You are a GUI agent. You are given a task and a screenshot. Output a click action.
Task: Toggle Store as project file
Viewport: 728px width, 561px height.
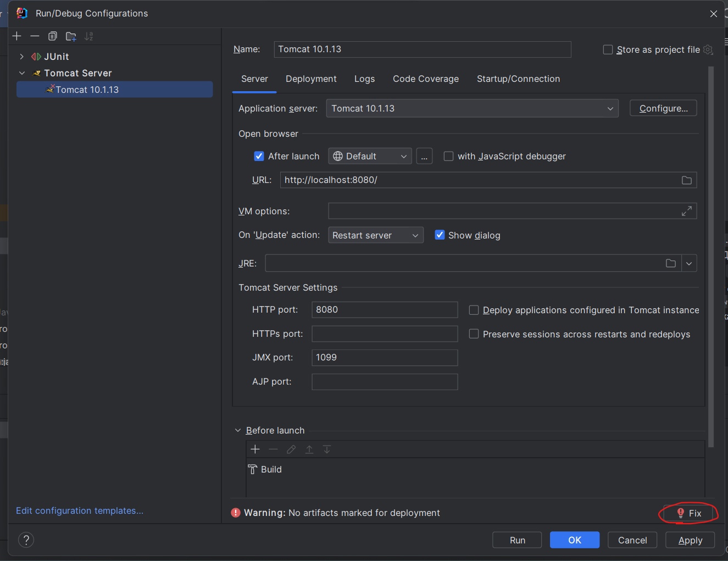(x=608, y=49)
